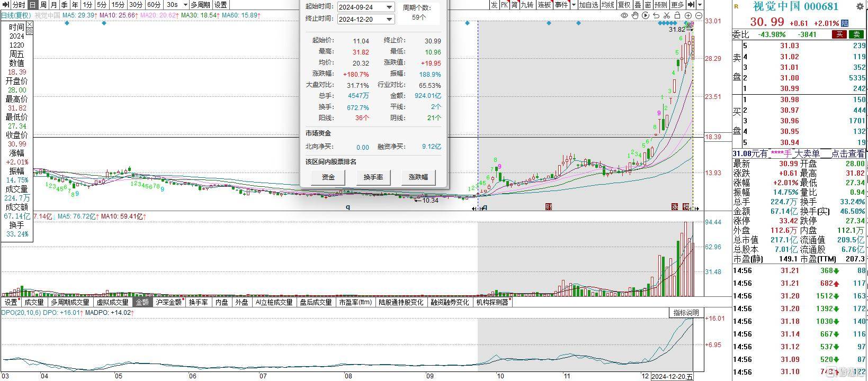This screenshot has width=868, height=381.
Task: Select the scissors cut tool
Action: [x=667, y=15]
